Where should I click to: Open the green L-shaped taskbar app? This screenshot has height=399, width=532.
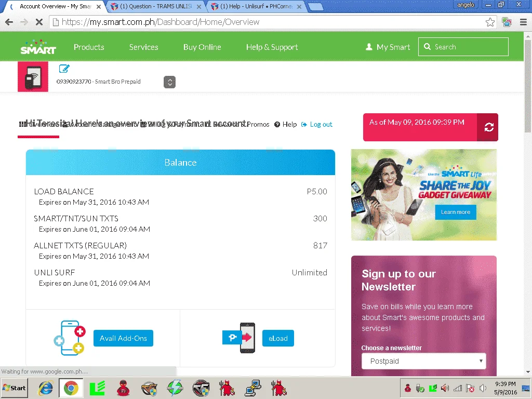[97, 388]
